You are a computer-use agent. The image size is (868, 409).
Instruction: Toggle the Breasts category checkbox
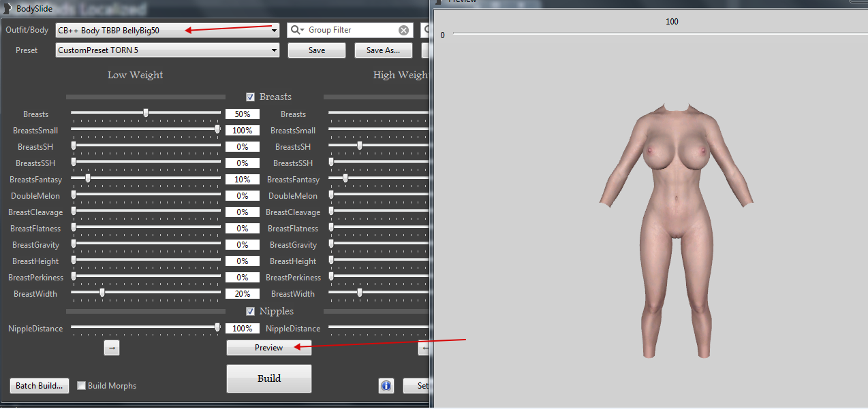[x=251, y=97]
